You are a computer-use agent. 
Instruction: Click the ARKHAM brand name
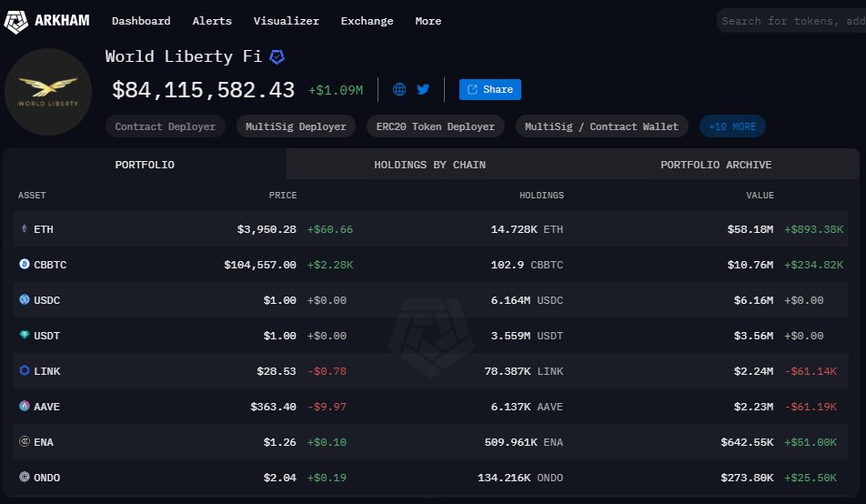[x=62, y=20]
